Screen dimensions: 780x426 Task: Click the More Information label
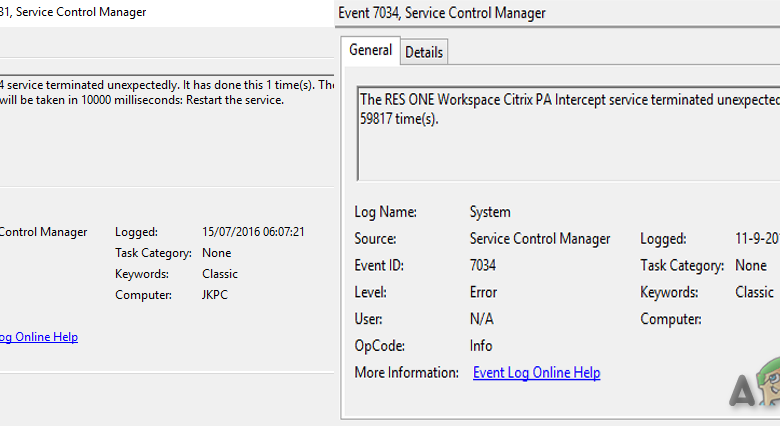tap(406, 372)
